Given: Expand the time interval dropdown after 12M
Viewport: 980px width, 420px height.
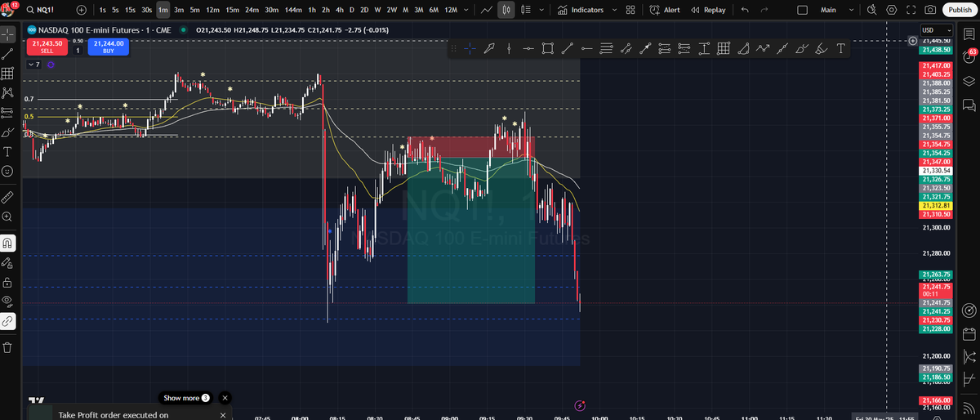Looking at the screenshot, I should 465,10.
